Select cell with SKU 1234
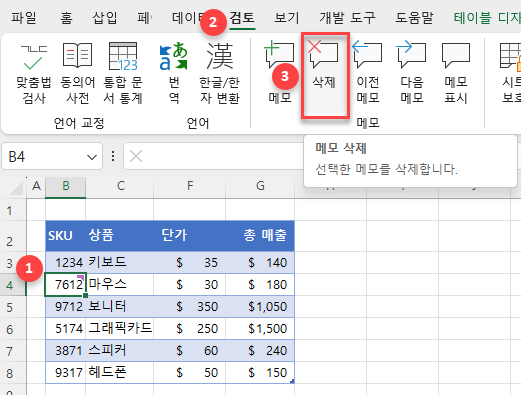The height and width of the screenshot is (395, 521). (x=66, y=263)
